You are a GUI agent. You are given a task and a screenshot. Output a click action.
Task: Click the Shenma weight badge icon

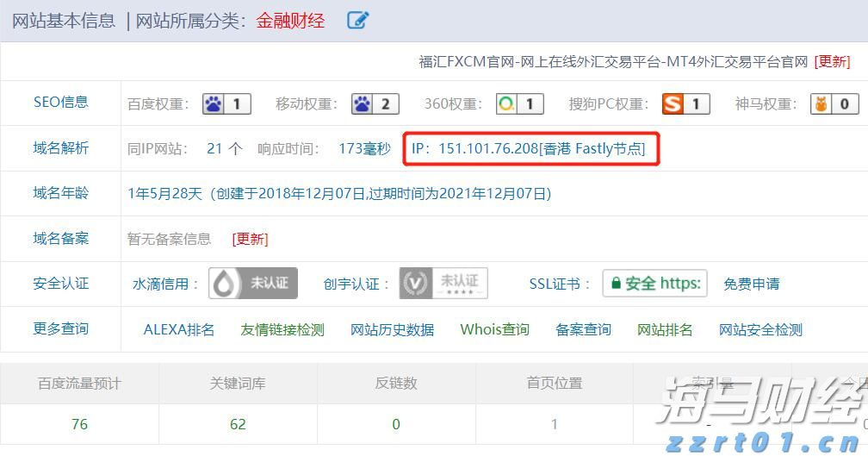click(821, 104)
